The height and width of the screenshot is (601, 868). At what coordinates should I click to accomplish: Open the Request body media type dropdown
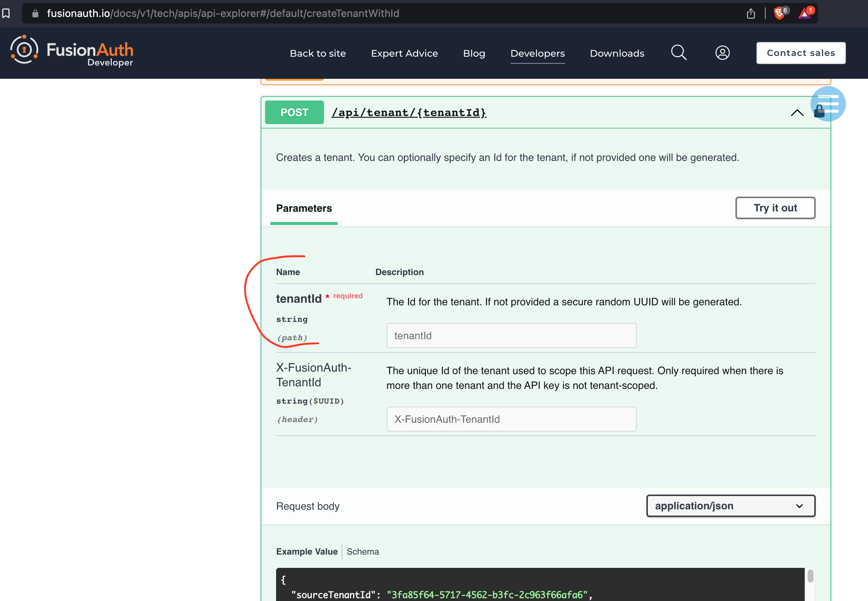tap(730, 506)
